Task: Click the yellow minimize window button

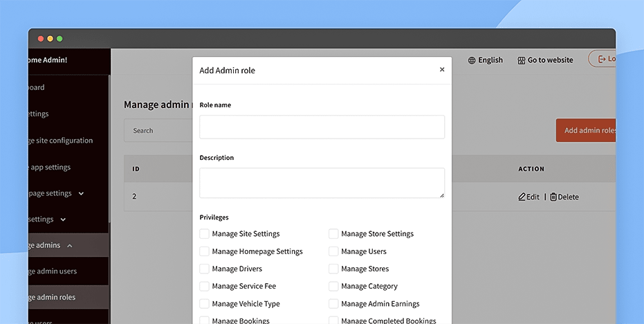Action: pyautogui.click(x=50, y=39)
